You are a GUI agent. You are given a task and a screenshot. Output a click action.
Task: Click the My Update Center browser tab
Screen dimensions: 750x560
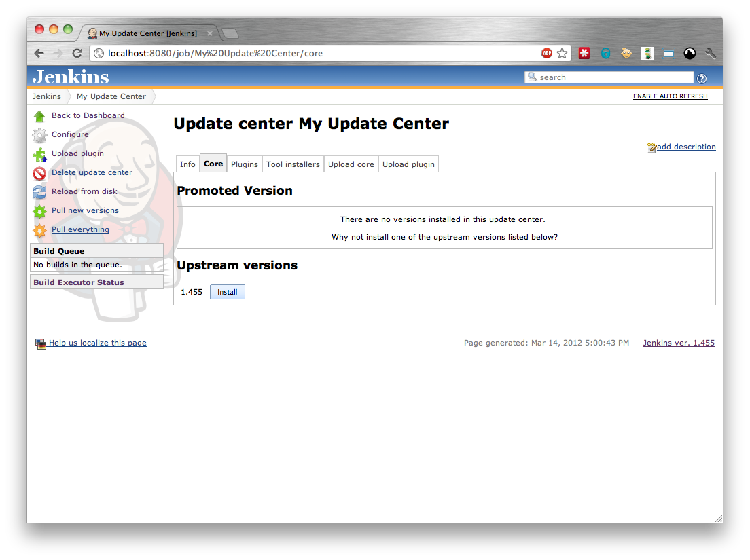coord(148,33)
